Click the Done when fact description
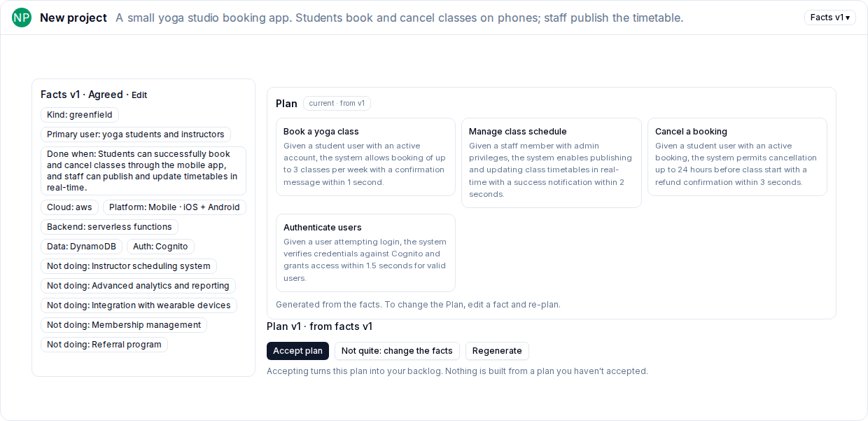868x421 pixels. [143, 171]
